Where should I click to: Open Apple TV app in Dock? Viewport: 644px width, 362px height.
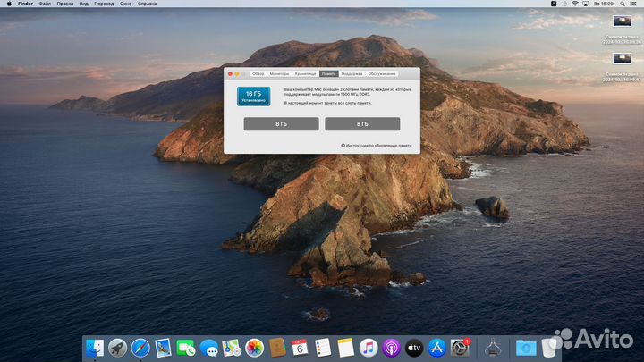coord(414,348)
